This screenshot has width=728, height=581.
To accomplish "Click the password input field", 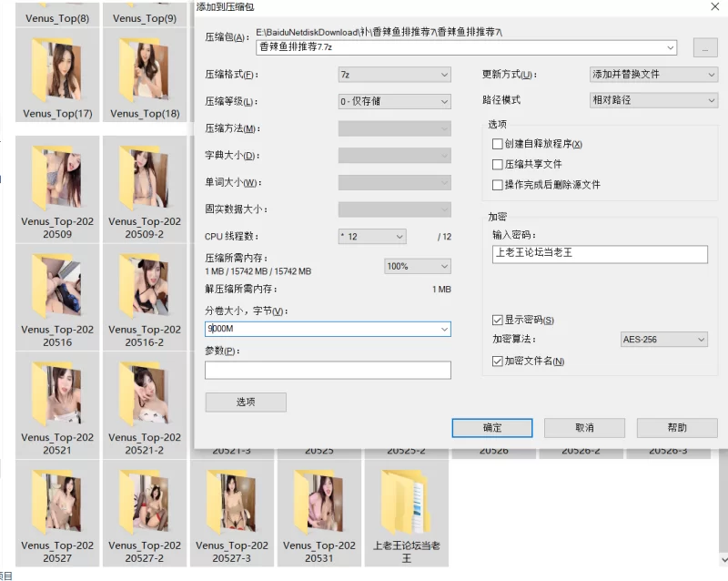I will [600, 254].
